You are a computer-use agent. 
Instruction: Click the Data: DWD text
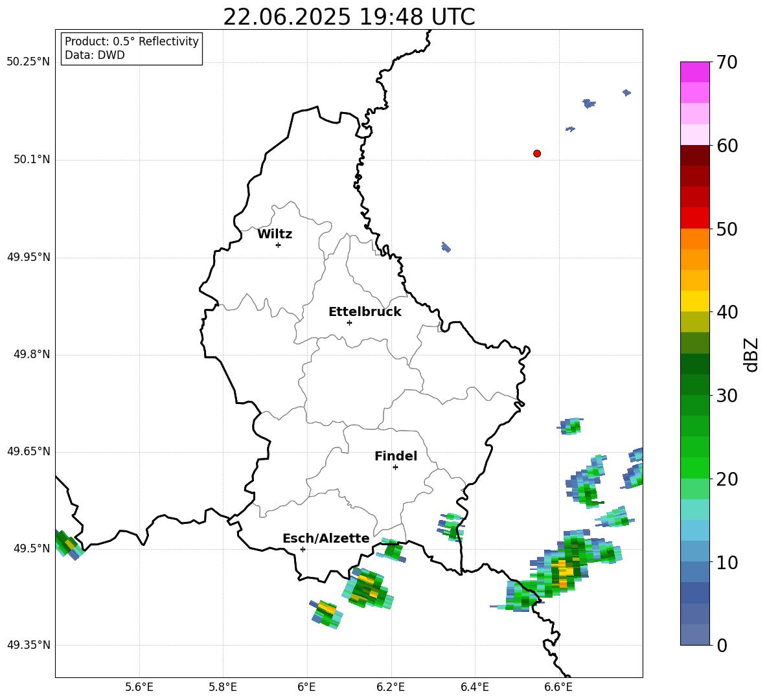pyautogui.click(x=95, y=55)
